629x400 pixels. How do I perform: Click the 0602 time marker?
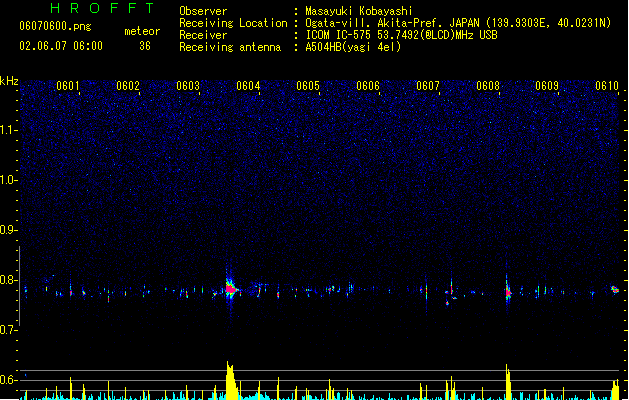128,86
